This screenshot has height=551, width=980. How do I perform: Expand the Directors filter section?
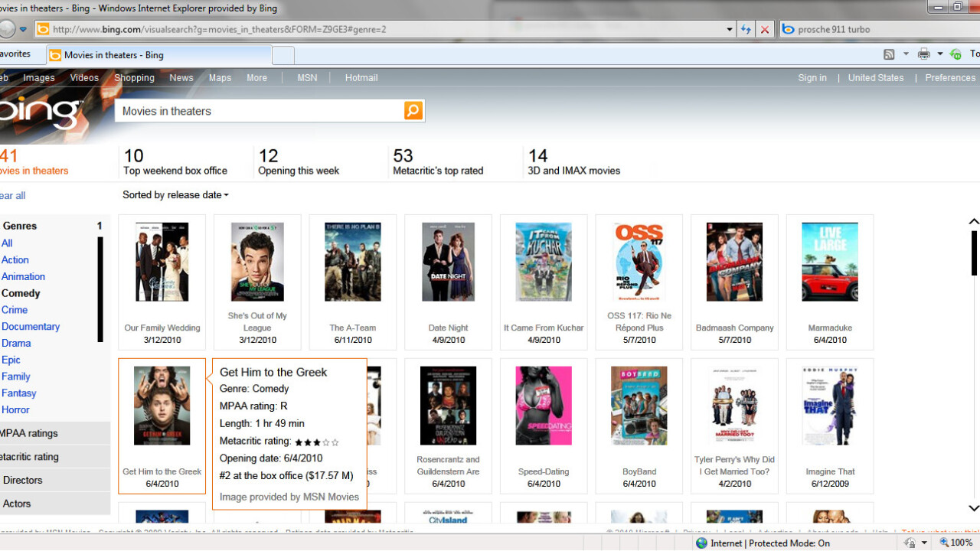(54, 481)
